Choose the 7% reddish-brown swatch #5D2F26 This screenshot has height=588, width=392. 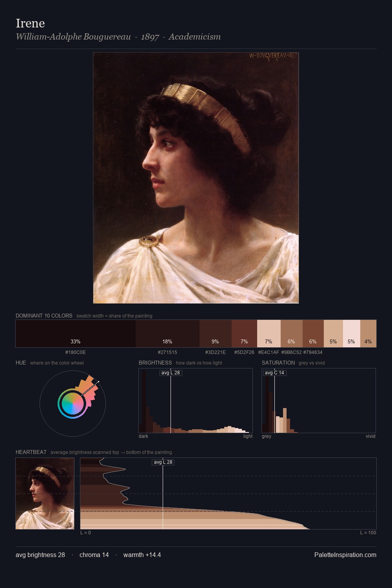coord(244,334)
